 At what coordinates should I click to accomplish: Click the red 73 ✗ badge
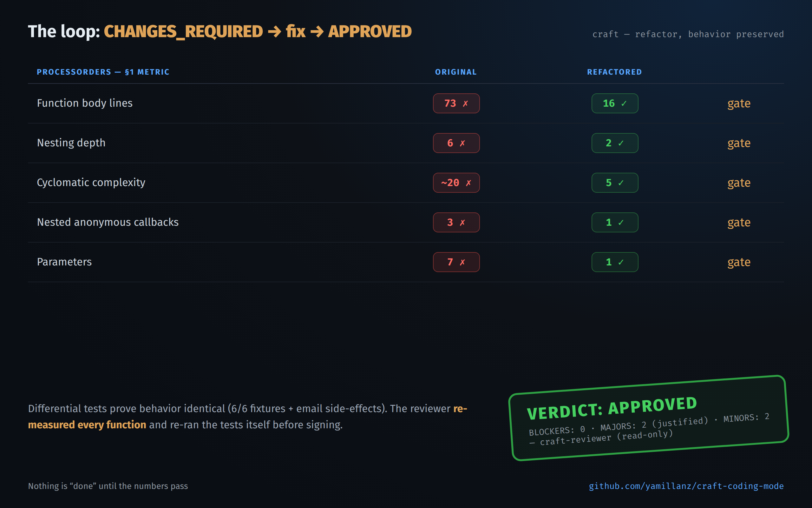(x=456, y=103)
